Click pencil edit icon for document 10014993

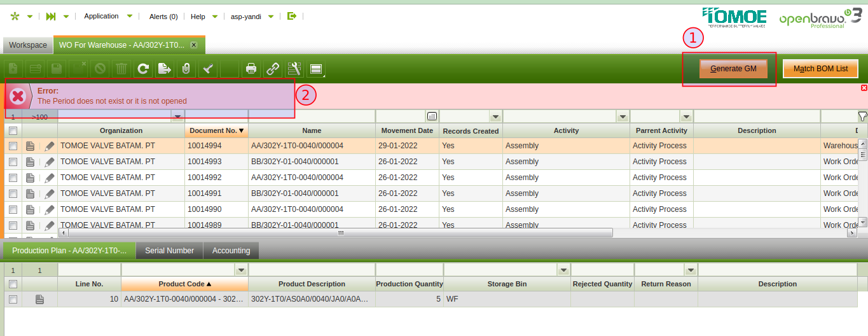pyautogui.click(x=49, y=162)
